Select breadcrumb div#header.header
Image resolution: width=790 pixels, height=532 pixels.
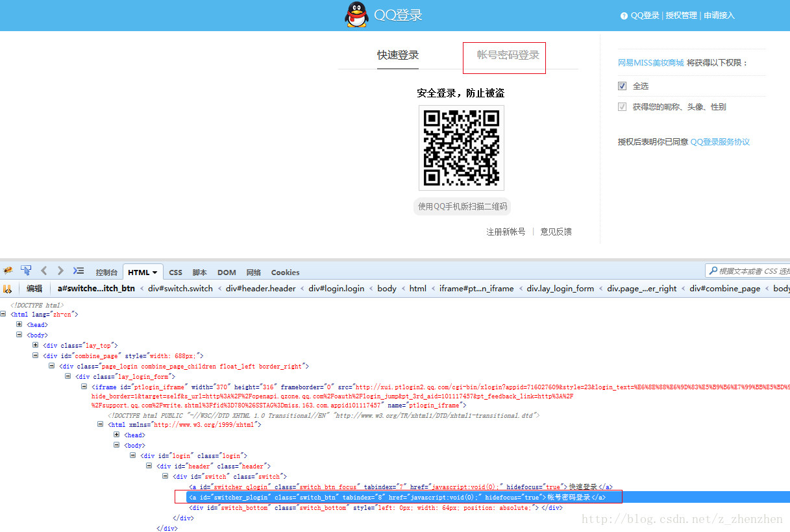coord(261,289)
